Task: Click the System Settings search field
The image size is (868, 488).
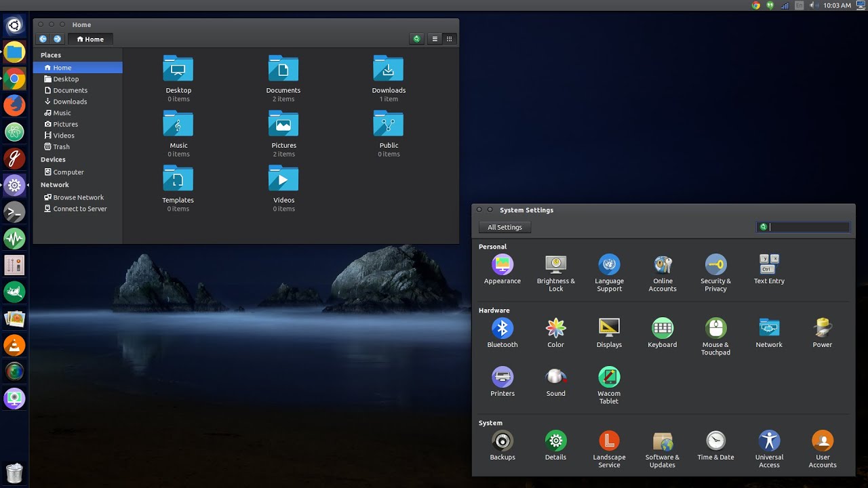Action: coord(807,226)
